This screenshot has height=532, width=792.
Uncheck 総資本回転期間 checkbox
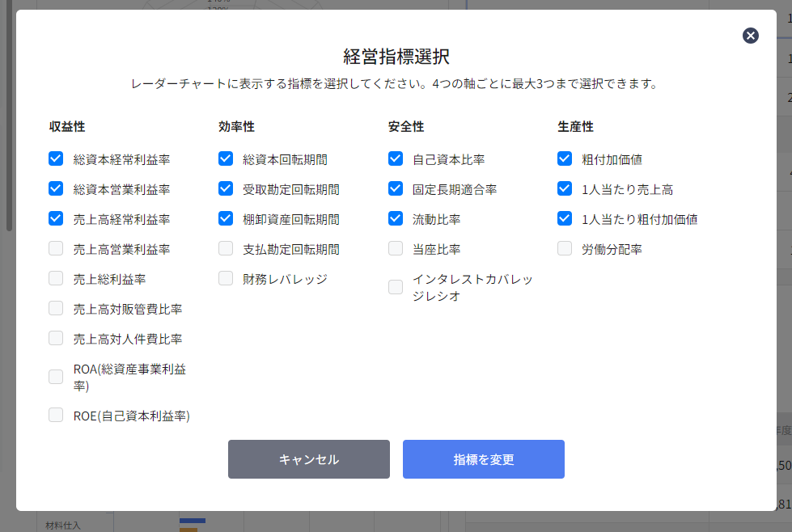pos(226,159)
